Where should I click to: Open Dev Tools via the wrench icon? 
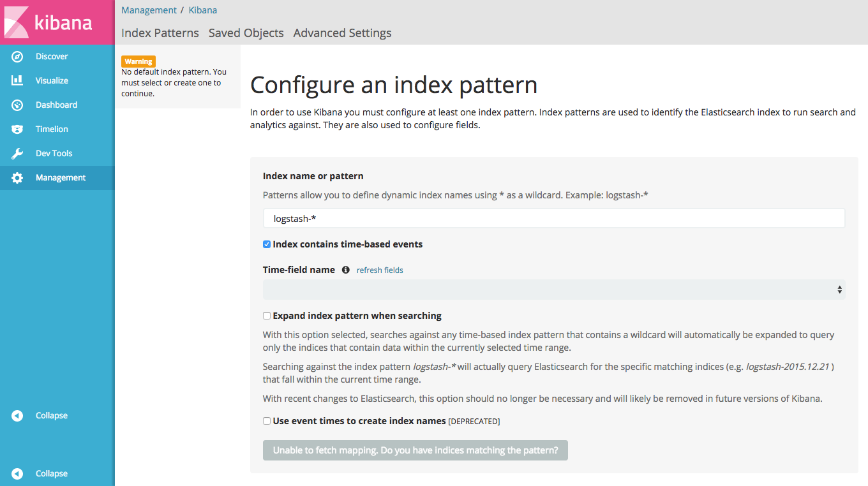17,154
